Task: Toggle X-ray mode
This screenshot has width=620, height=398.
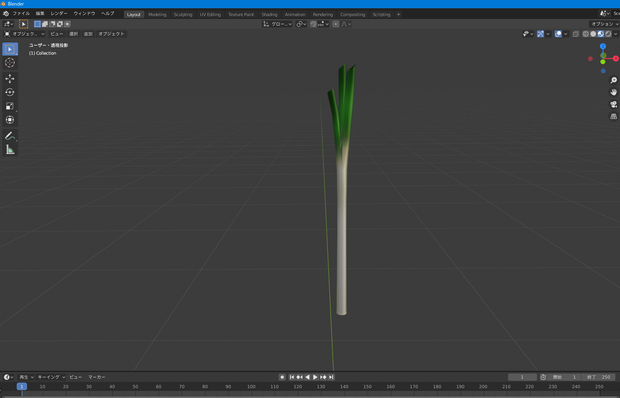Action: pos(576,34)
